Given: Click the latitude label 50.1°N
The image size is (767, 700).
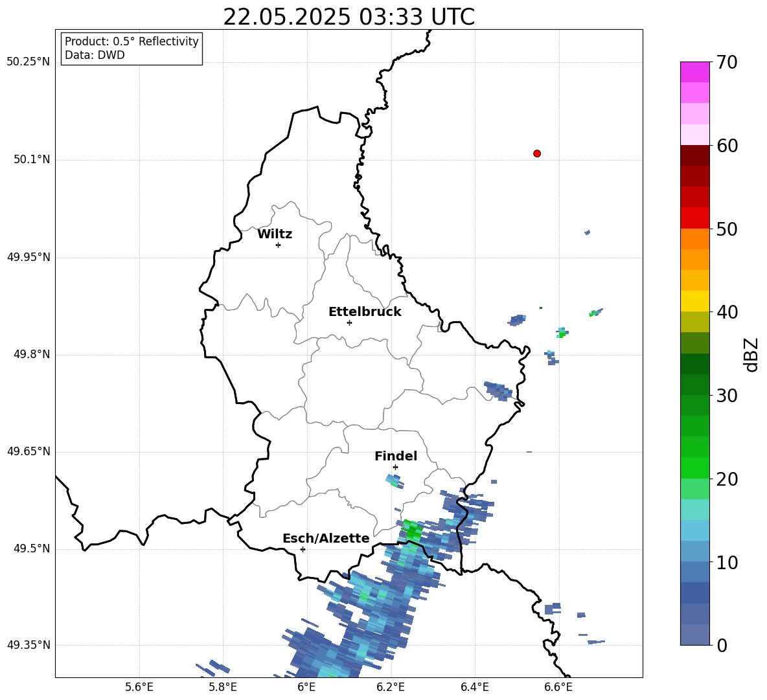Looking at the screenshot, I should (x=32, y=160).
